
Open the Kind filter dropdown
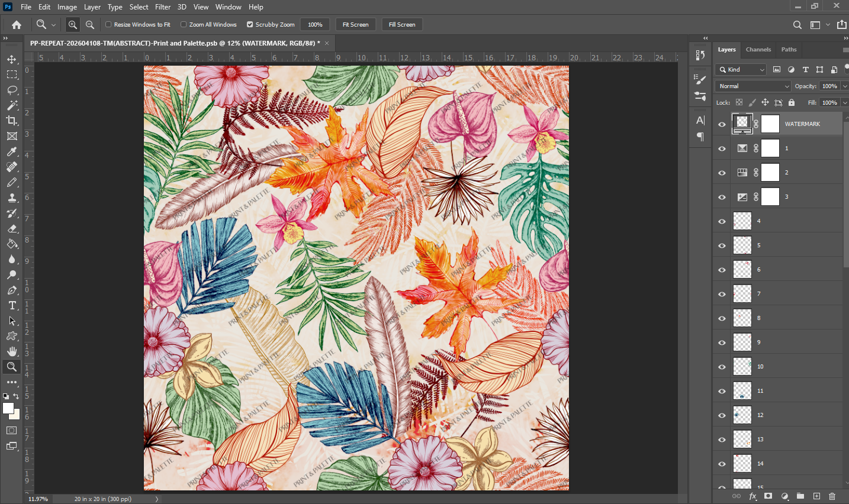(x=741, y=70)
